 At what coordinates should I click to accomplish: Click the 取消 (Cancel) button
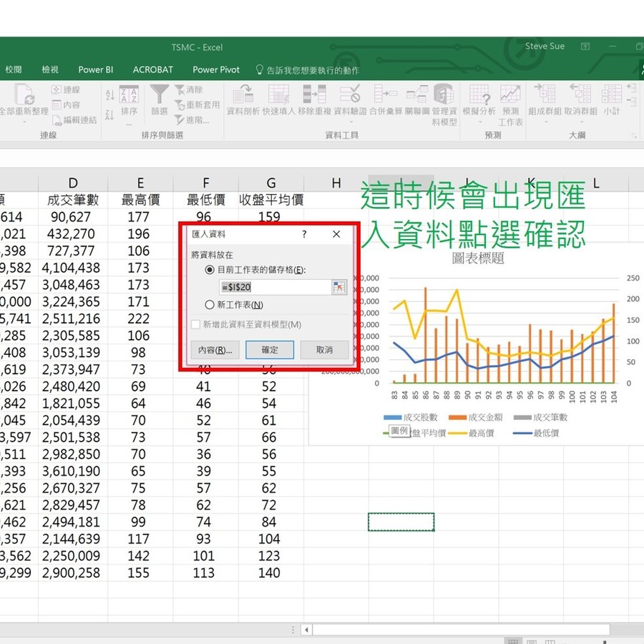pyautogui.click(x=324, y=350)
